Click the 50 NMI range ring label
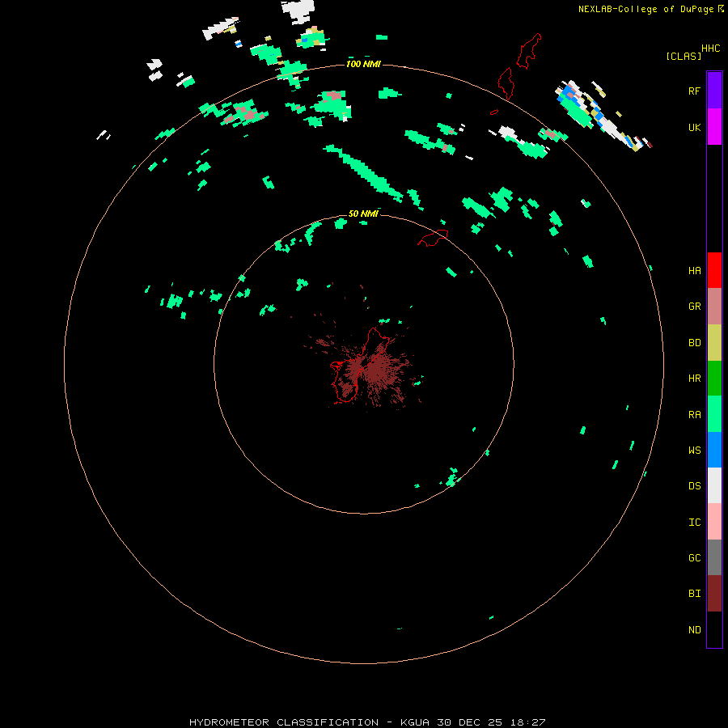This screenshot has width=728, height=728. tap(363, 214)
